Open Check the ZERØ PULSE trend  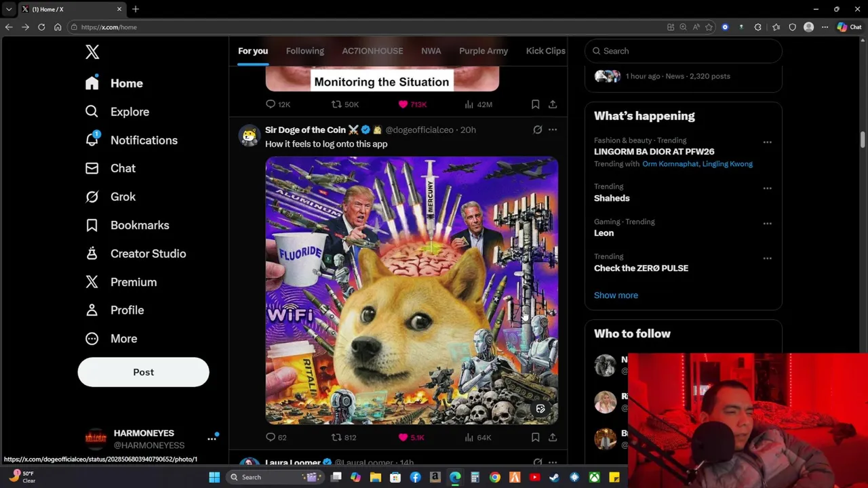pos(641,268)
